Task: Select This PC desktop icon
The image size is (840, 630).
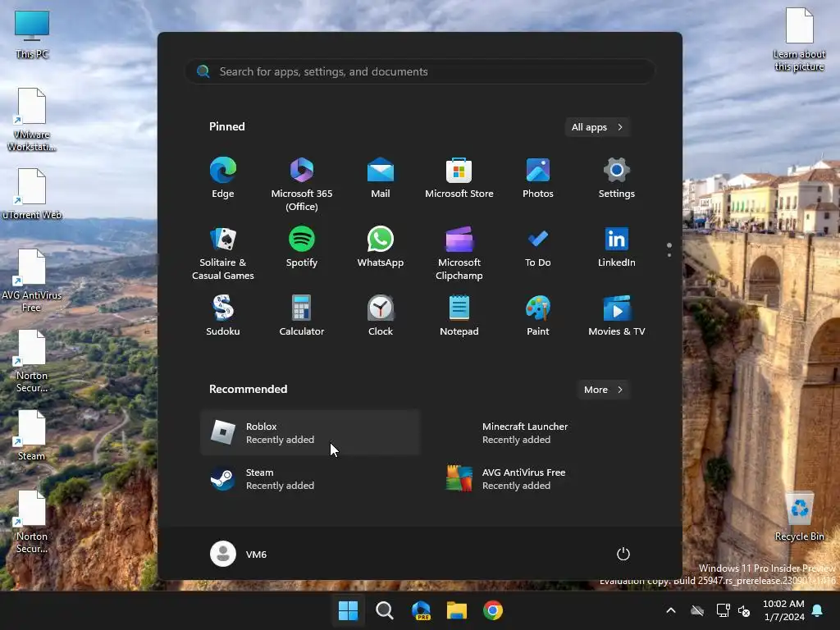Action: pos(32,34)
